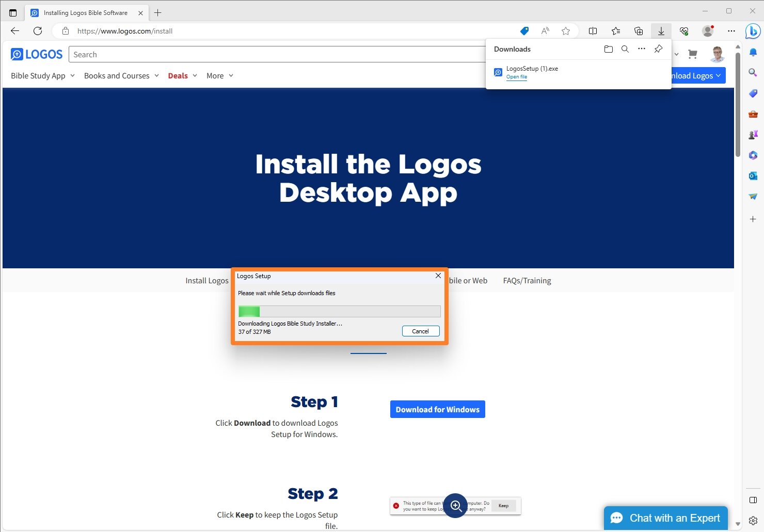Open notifications bell in the sidebar

[x=752, y=52]
